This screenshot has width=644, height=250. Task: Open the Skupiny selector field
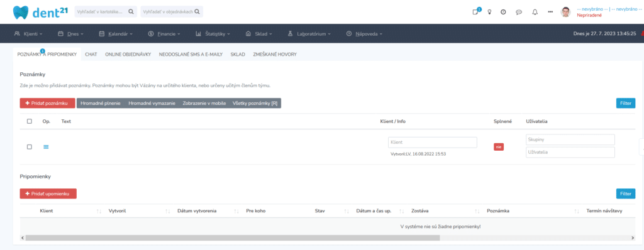click(570, 139)
